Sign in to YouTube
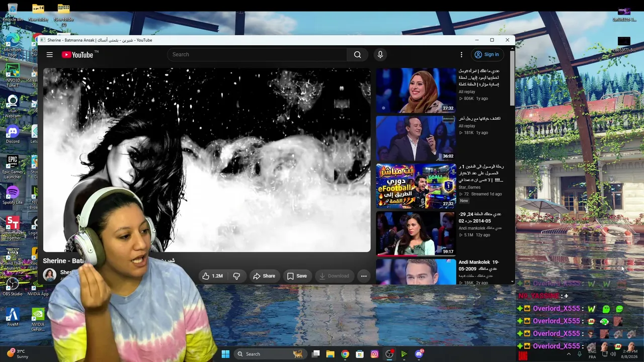Viewport: 644px width, 362px height. [x=487, y=54]
